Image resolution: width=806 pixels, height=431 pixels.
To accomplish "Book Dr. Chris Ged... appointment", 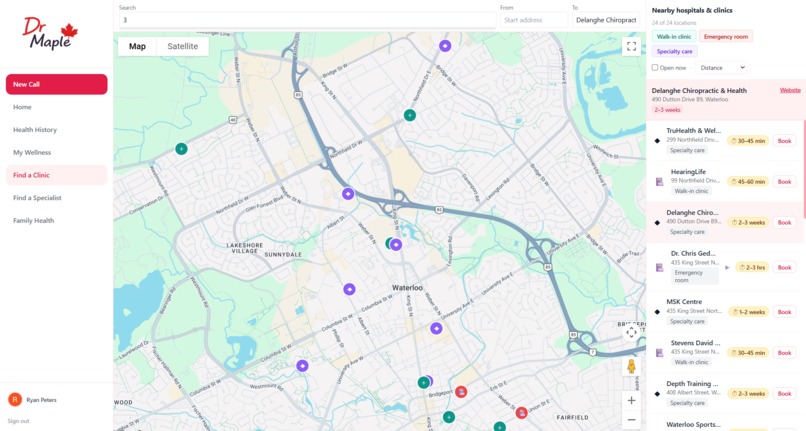I will [784, 267].
